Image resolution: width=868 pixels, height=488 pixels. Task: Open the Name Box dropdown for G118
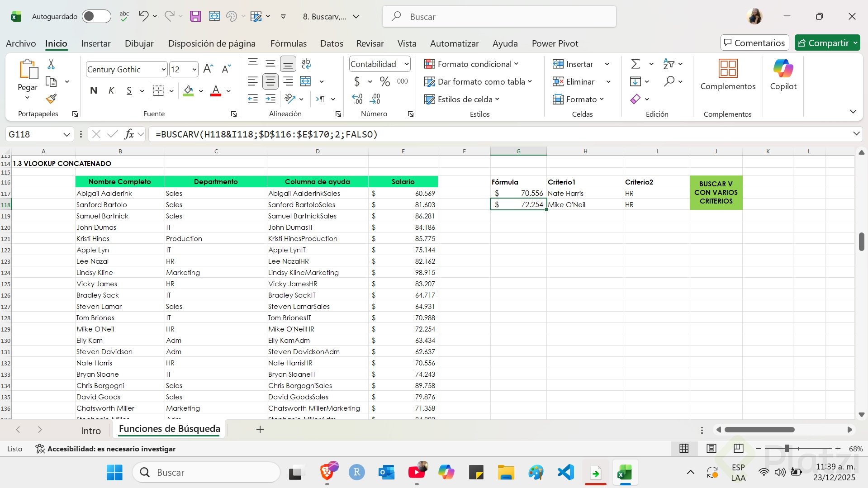66,134
